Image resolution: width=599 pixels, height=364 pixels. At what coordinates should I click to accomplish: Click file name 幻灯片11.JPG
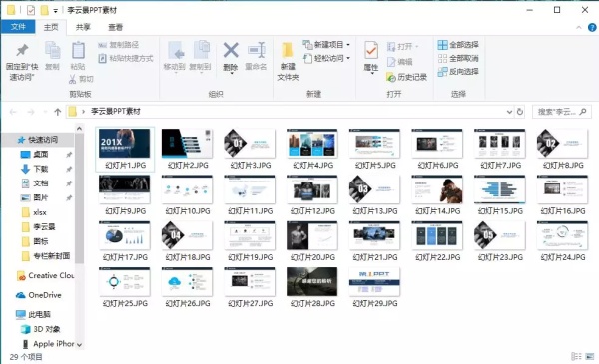[x=251, y=211]
